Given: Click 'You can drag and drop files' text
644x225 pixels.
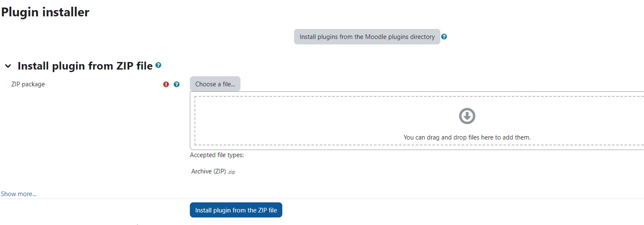Looking at the screenshot, I should coord(467,137).
